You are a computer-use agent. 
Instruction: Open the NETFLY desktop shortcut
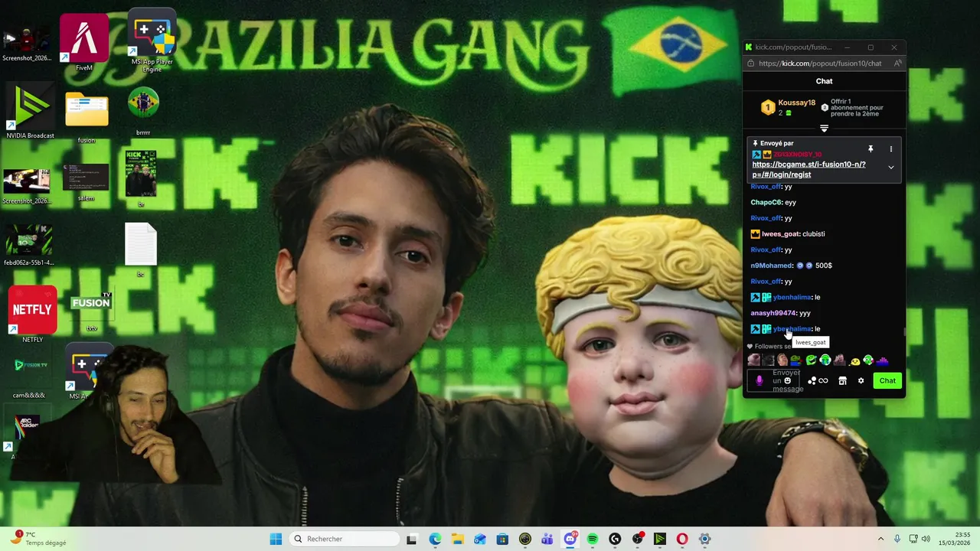coord(32,314)
